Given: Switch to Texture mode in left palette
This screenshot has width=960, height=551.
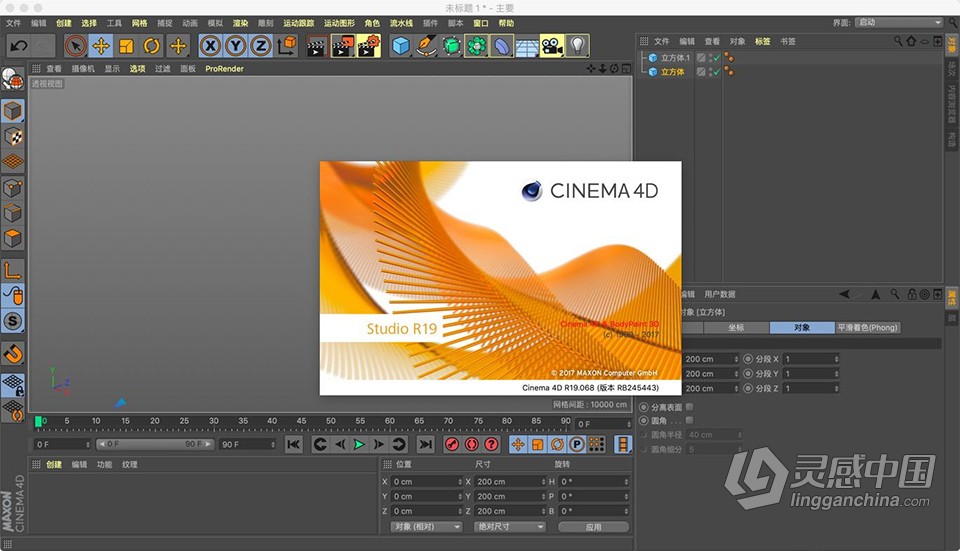Looking at the screenshot, I should click(x=13, y=137).
